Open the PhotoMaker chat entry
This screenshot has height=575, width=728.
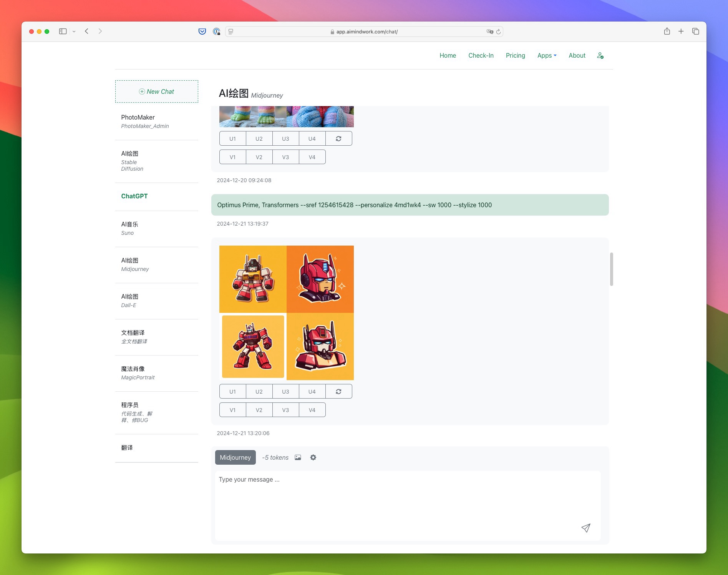(x=157, y=121)
